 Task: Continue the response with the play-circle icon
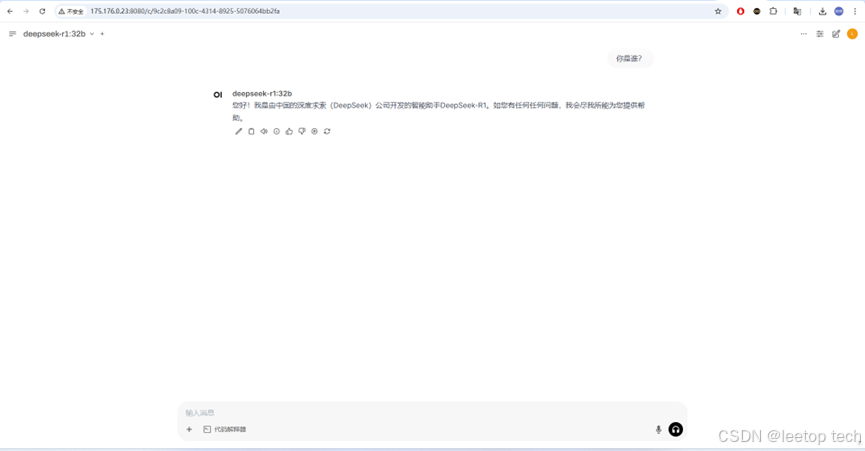tap(314, 131)
